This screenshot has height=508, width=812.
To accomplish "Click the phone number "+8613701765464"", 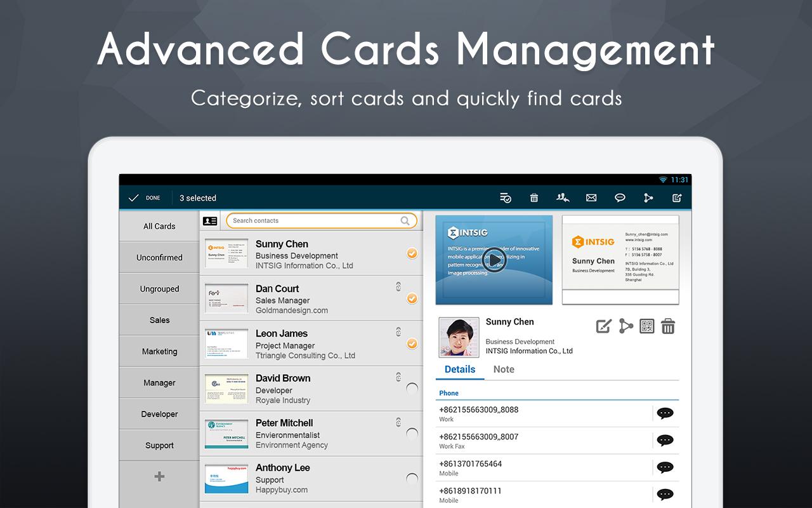I will [x=471, y=464].
